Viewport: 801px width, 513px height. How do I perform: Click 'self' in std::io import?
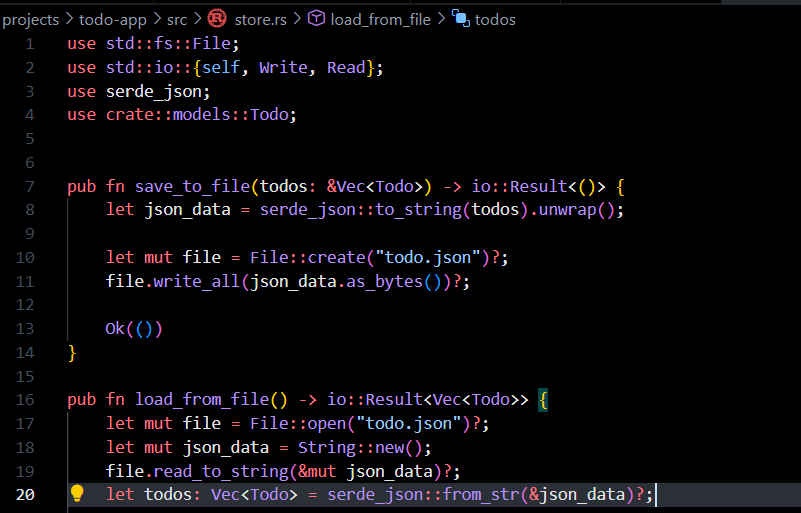point(221,67)
